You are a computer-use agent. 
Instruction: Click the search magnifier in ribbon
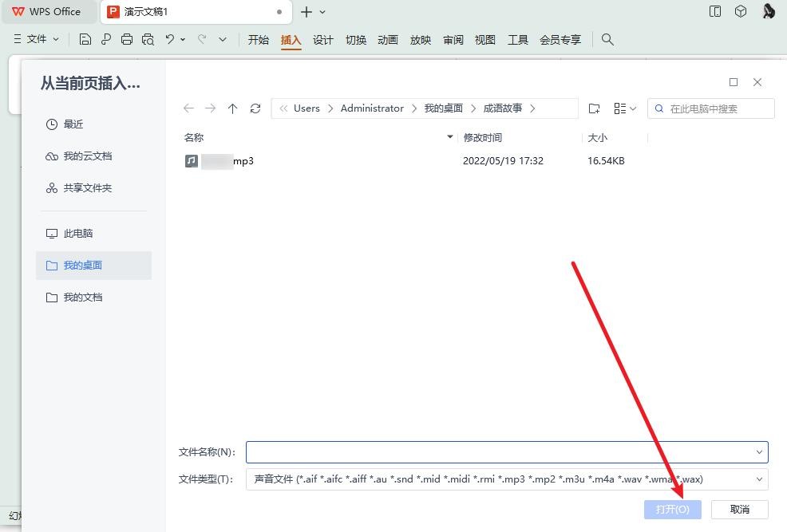pos(607,39)
